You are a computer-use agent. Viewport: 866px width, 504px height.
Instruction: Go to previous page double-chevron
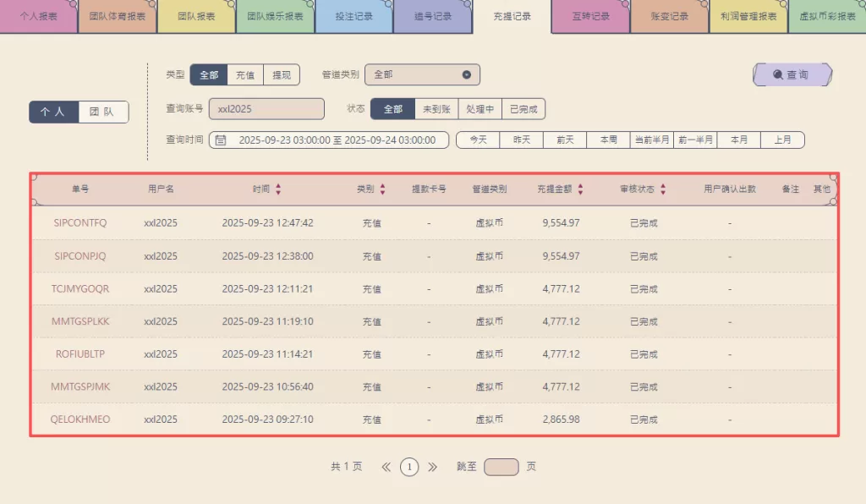[386, 467]
